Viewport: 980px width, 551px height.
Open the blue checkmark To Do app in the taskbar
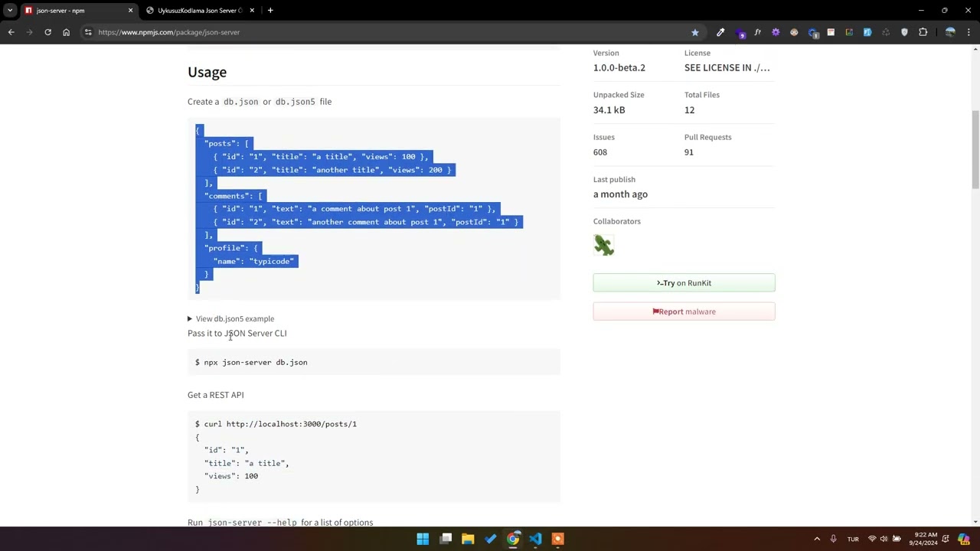[491, 539]
